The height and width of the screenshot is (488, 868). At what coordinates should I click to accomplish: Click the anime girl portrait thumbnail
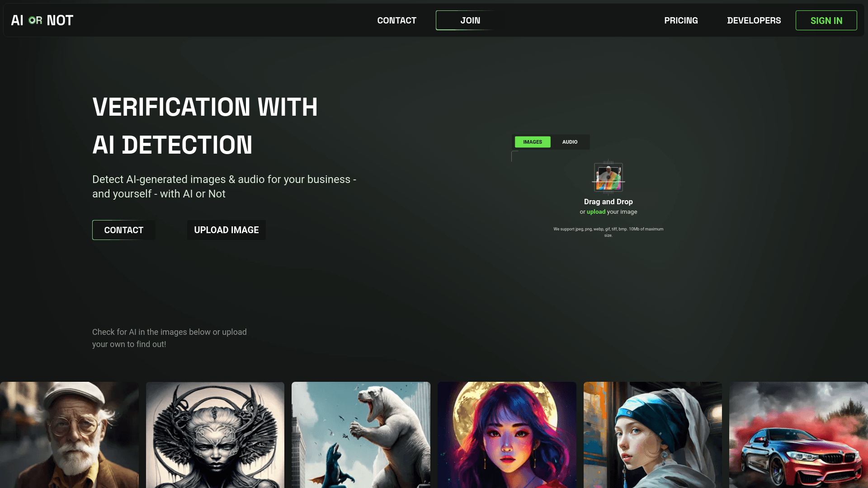tap(507, 435)
